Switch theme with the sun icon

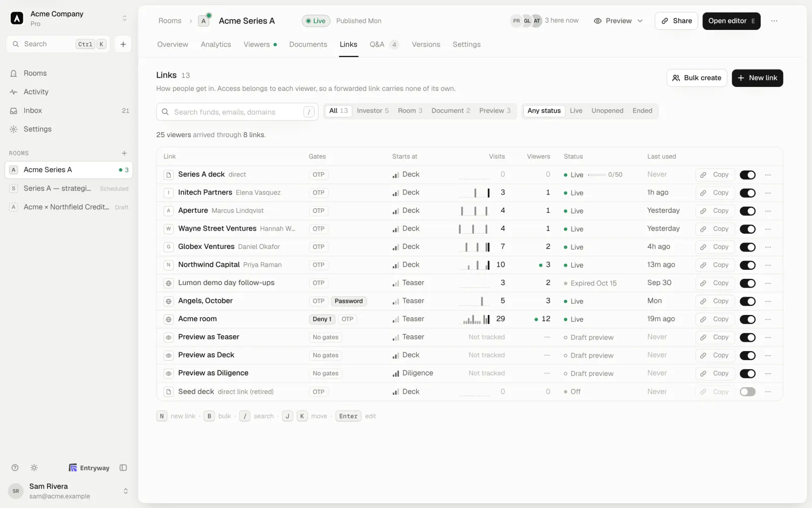pos(34,468)
